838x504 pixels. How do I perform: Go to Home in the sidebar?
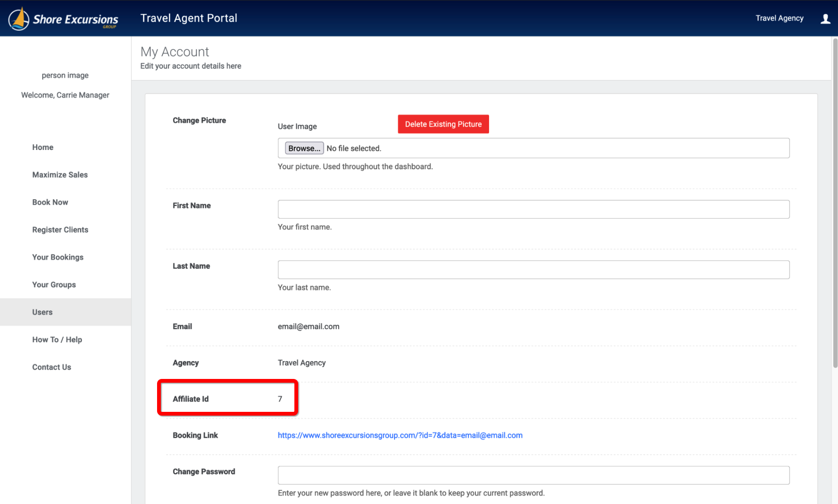[43, 147]
